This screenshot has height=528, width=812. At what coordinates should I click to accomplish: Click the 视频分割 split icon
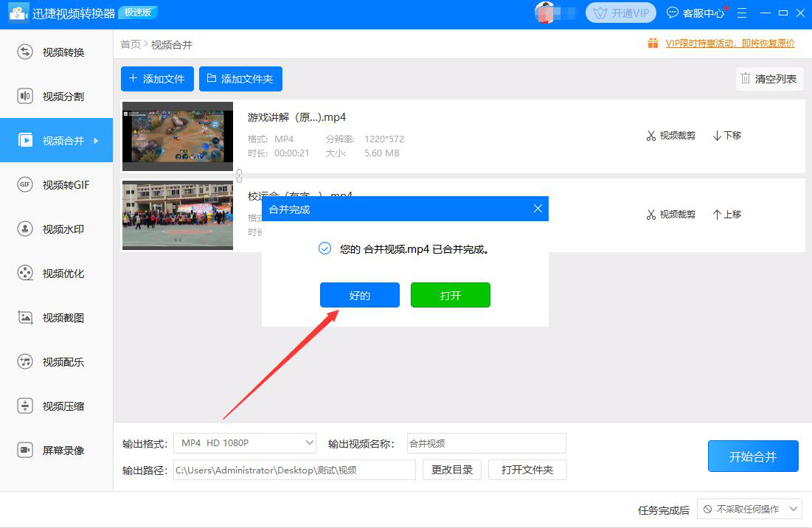(x=25, y=96)
